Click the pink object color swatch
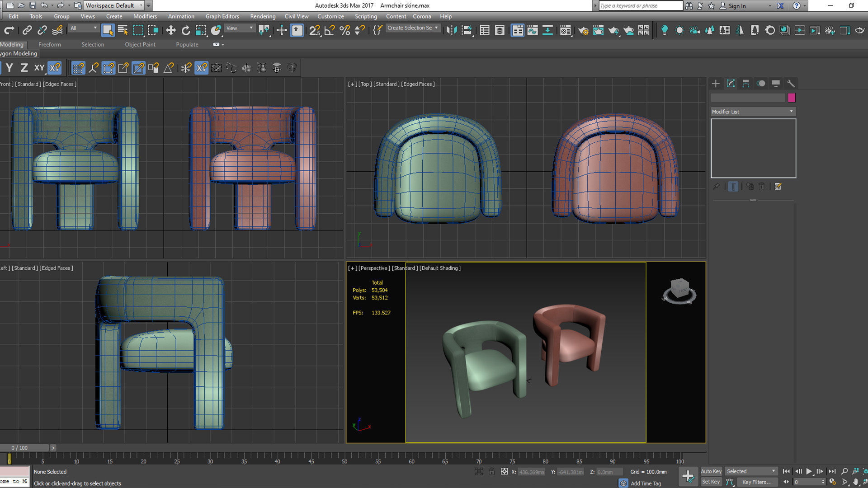Image resolution: width=868 pixels, height=488 pixels. click(791, 98)
